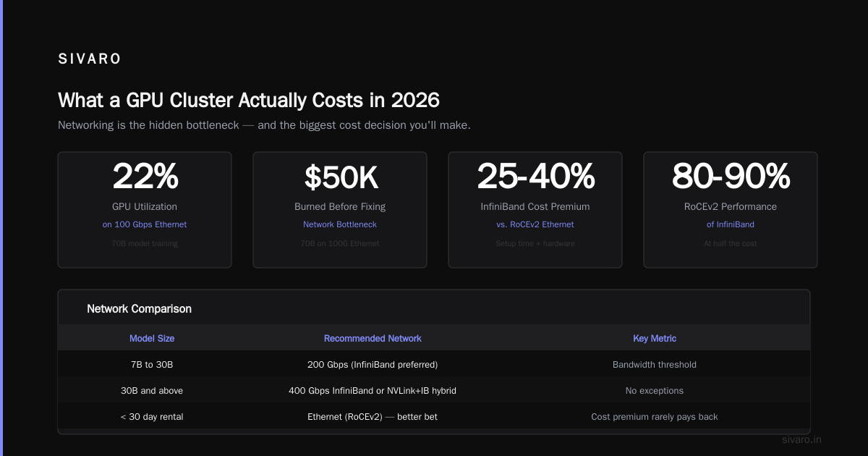Screen dimensions: 868x456
Task: Click the '< 30 day rental' cell
Action: pos(152,416)
